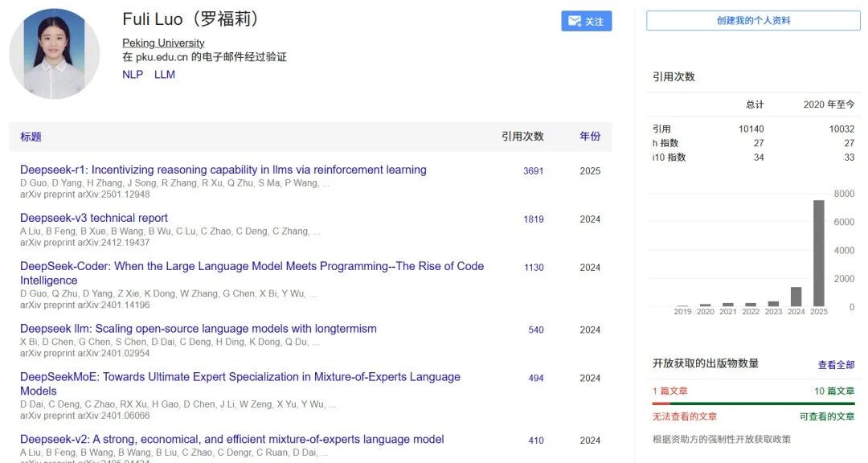Image resolution: width=868 pixels, height=463 pixels.
Task: View the 1130 citations for DeepSeek-Coder
Action: coord(534,268)
